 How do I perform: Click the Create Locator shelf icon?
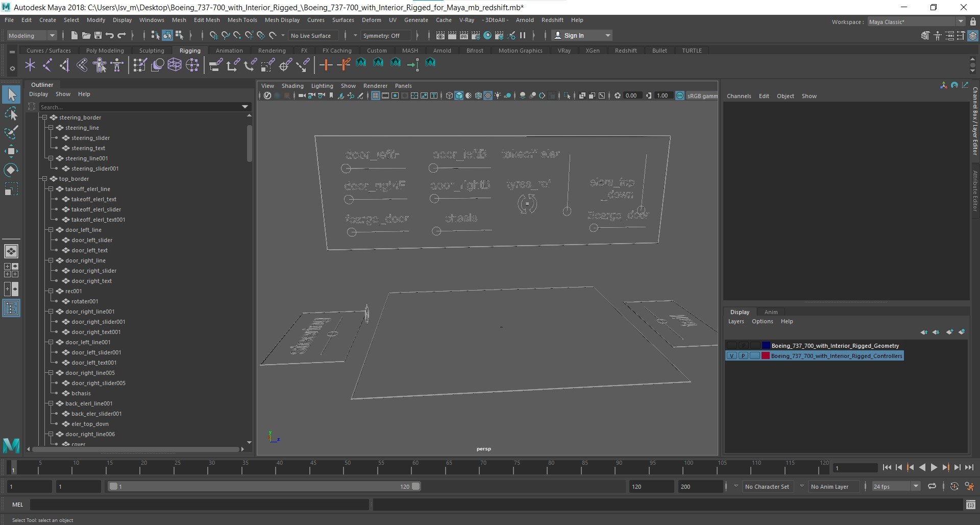coord(30,65)
